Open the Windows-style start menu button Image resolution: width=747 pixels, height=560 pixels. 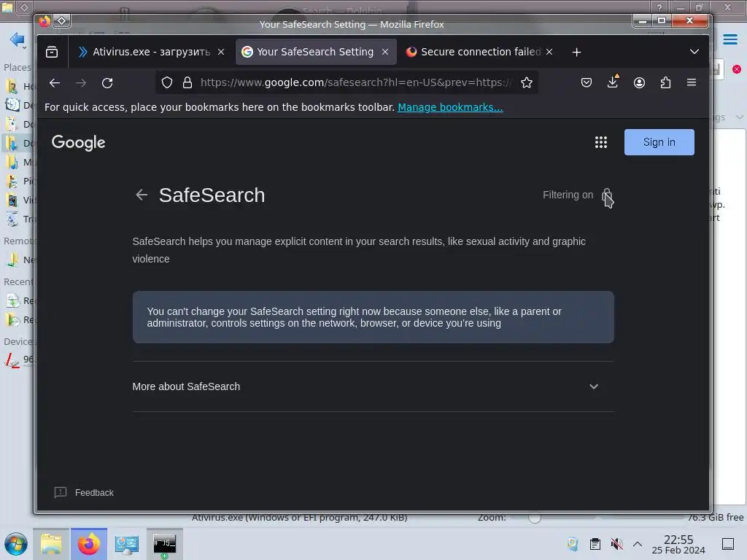[16, 544]
